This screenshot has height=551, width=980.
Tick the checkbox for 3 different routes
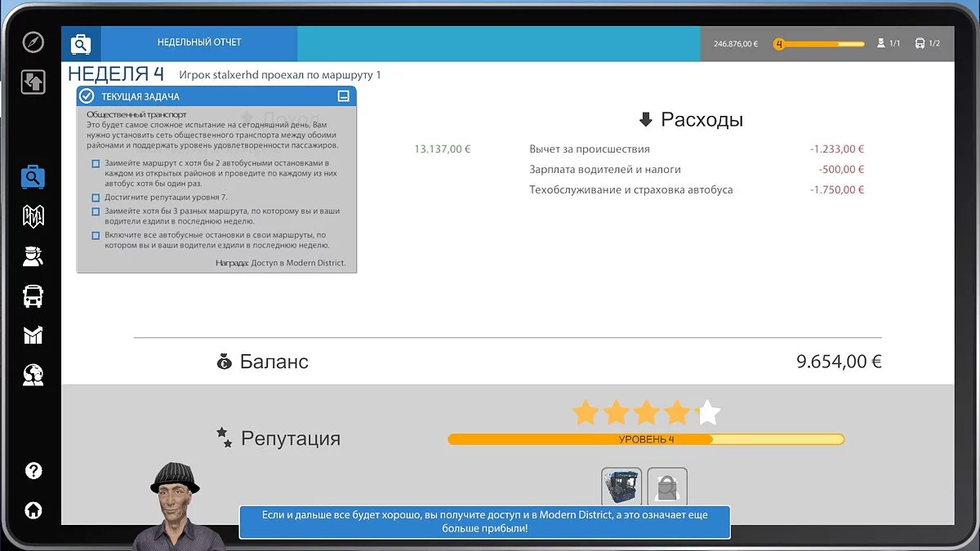tap(96, 211)
